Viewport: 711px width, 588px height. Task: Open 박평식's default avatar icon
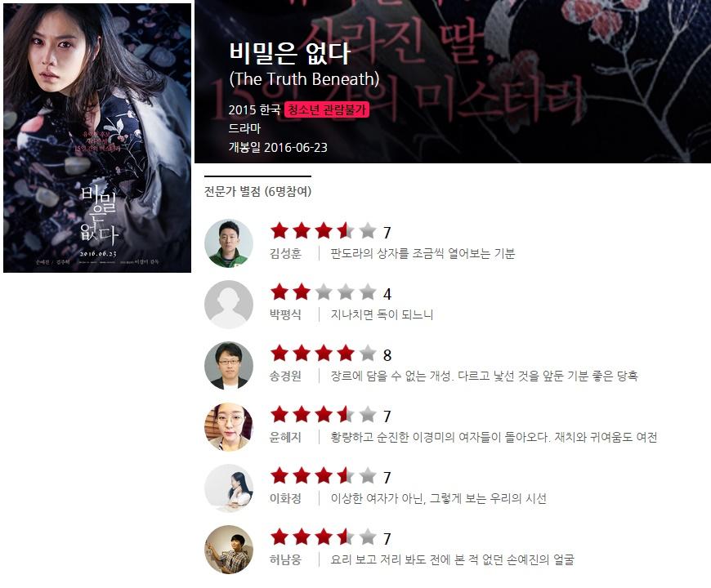pyautogui.click(x=229, y=305)
